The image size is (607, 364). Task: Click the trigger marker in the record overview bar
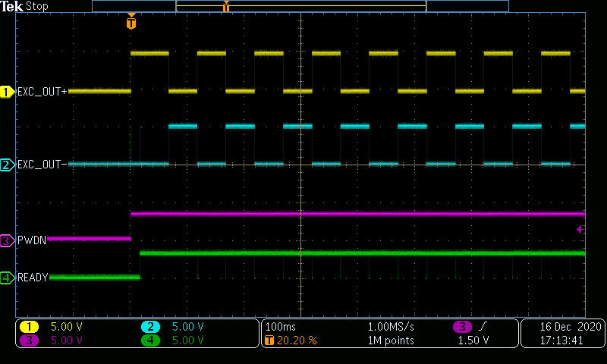(x=226, y=6)
